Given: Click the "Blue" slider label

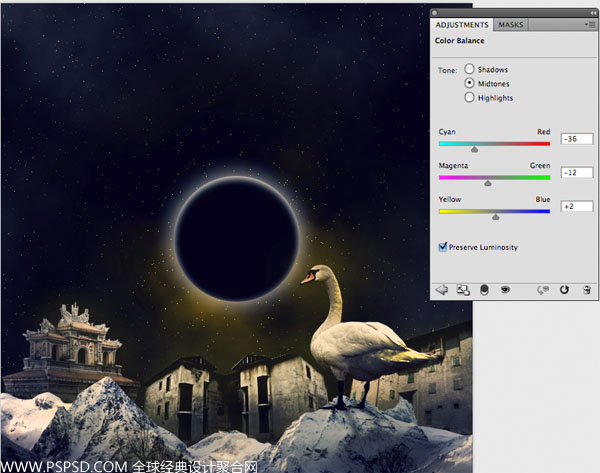Looking at the screenshot, I should coord(543,199).
